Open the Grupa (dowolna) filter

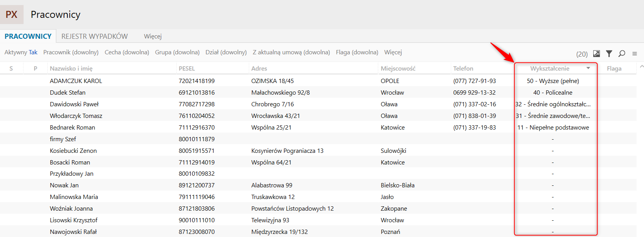click(x=177, y=52)
